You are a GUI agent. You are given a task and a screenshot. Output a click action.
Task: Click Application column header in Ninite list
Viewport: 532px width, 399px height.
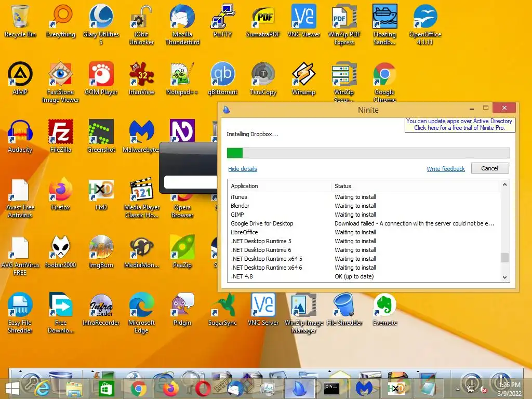point(280,186)
